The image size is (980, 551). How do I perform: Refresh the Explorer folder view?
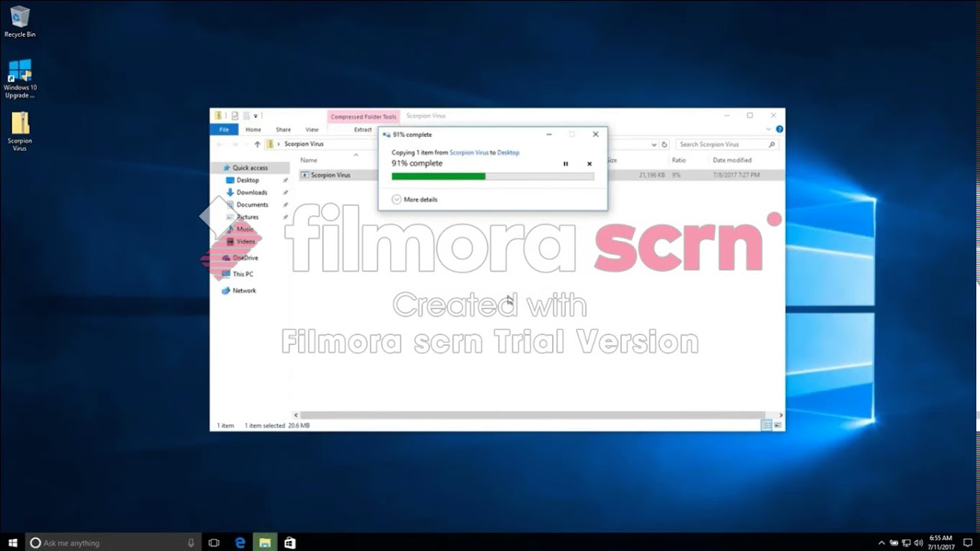click(665, 144)
